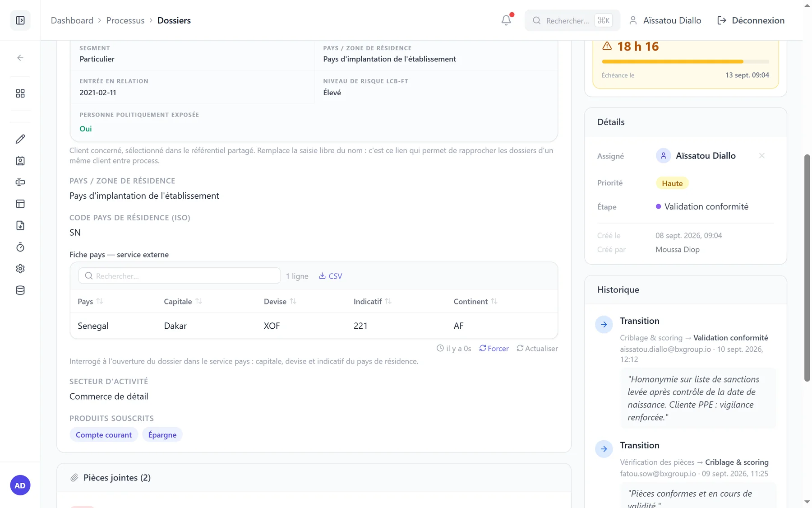Go to Processus breadcrumb
812x508 pixels.
(125, 20)
